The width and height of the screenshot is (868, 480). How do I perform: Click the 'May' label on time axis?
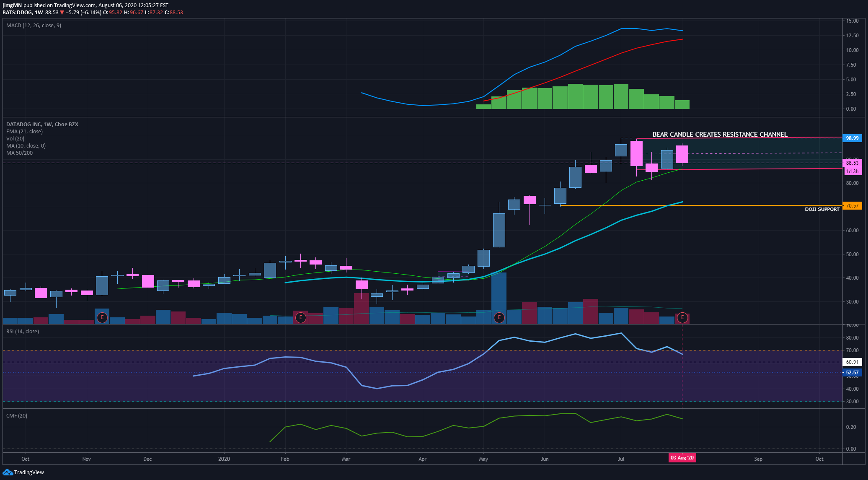tap(483, 459)
